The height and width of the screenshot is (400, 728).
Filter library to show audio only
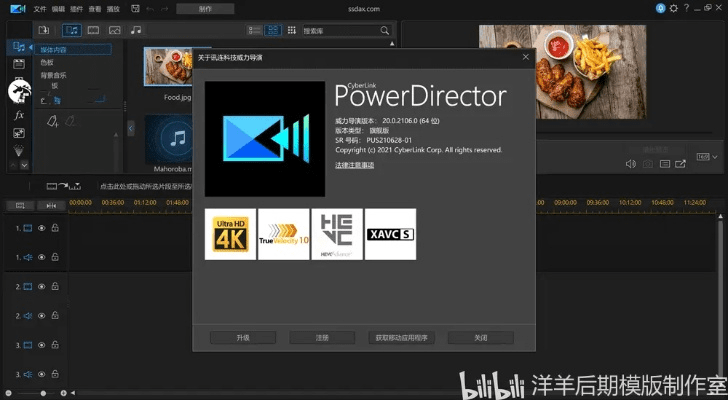click(x=136, y=30)
